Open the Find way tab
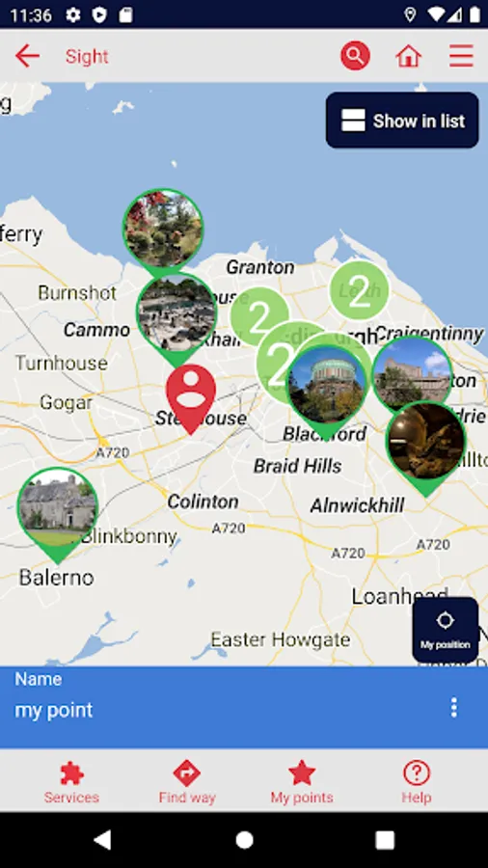Image resolution: width=488 pixels, height=868 pixels. [x=187, y=782]
